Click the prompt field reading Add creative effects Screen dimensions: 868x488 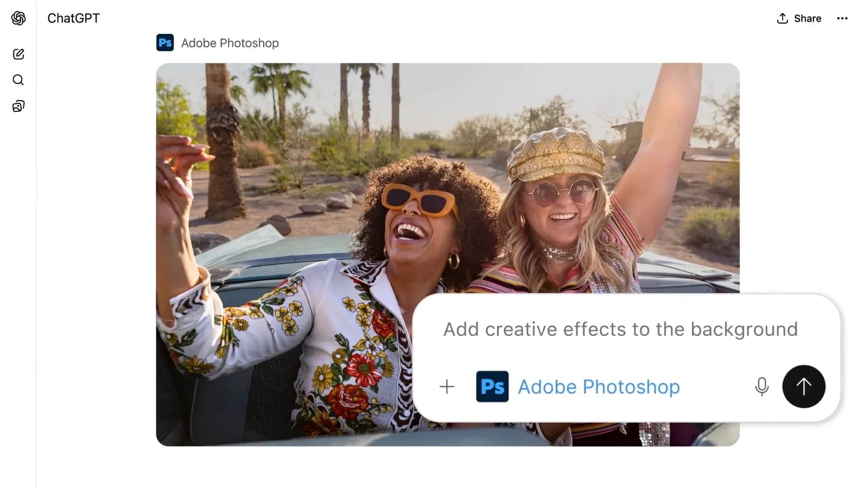click(620, 329)
